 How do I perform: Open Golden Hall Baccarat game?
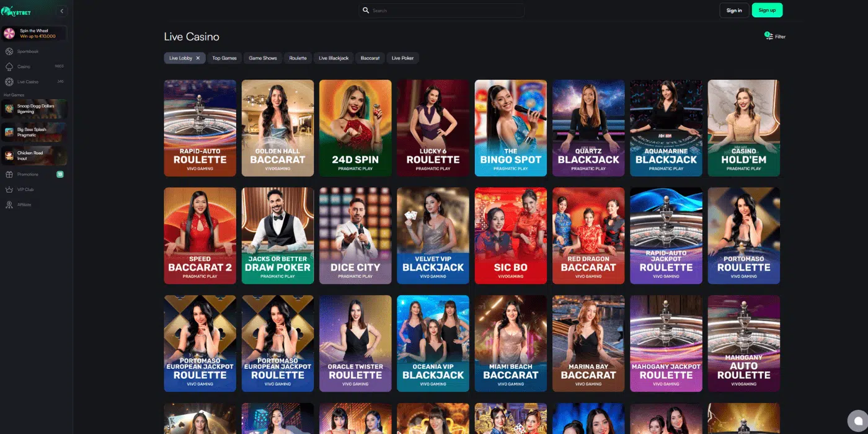click(x=278, y=128)
